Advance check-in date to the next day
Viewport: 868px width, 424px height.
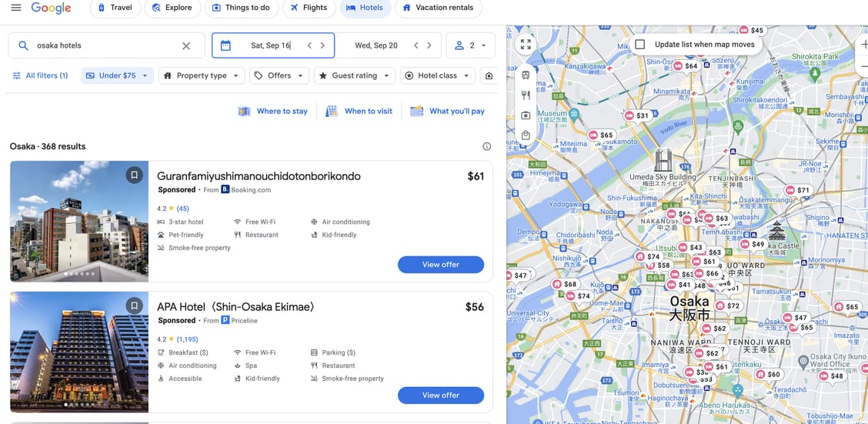pyautogui.click(x=322, y=45)
